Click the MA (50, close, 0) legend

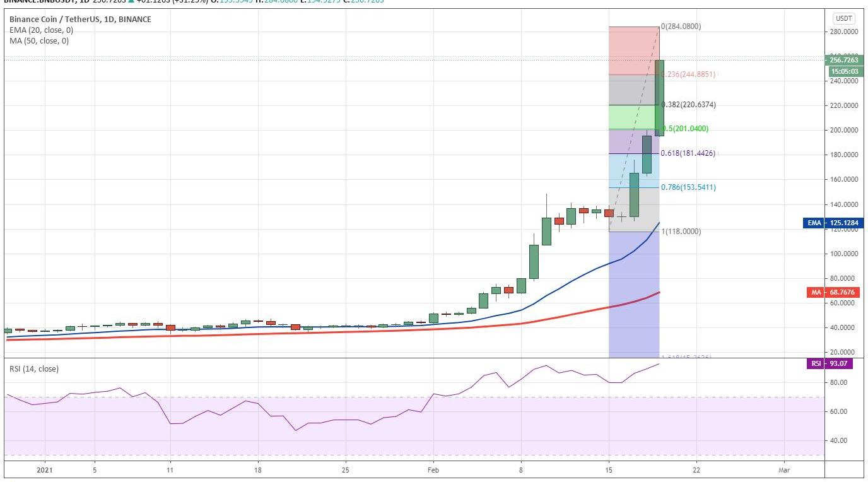pos(39,41)
